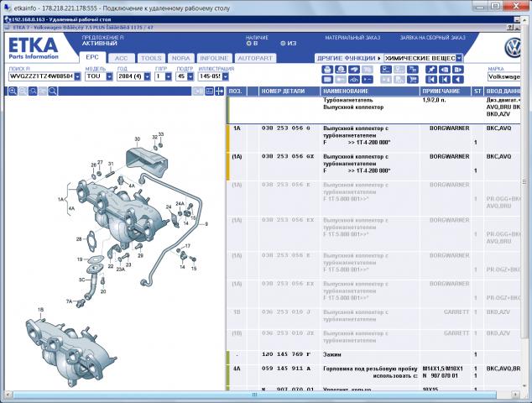Click the plain magnifier fit-view icon
Screen dimensions: 532x403
[53, 91]
